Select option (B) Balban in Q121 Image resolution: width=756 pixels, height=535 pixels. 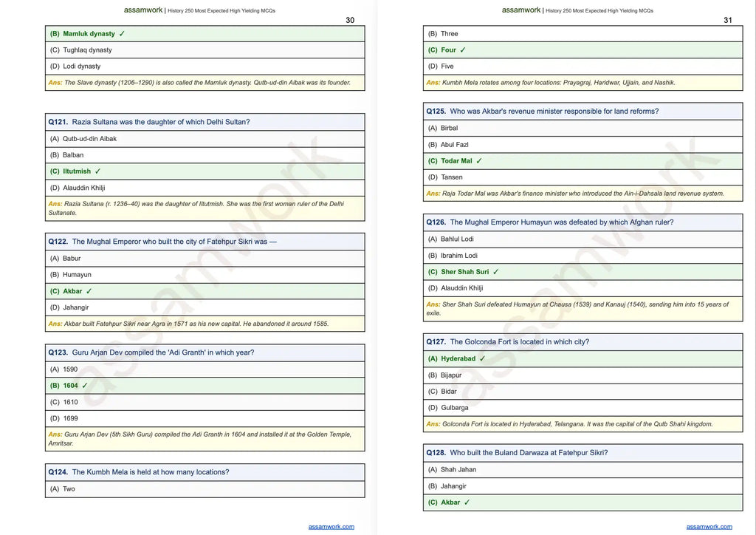coord(205,155)
